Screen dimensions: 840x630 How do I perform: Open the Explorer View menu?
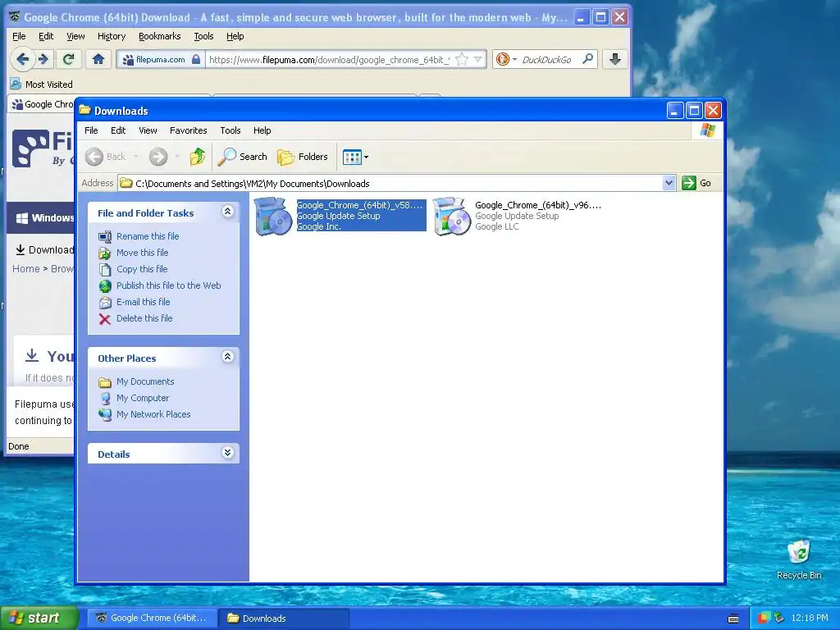coord(148,130)
